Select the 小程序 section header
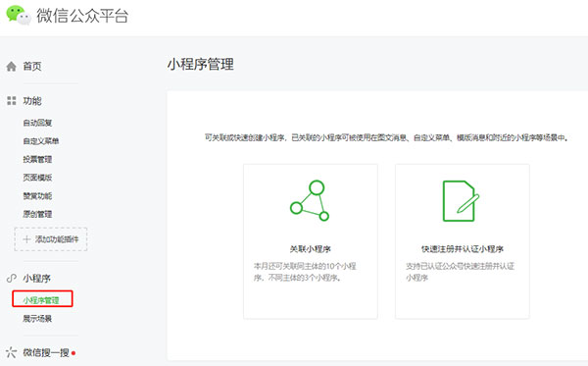This screenshot has width=588, height=366. click(x=37, y=278)
